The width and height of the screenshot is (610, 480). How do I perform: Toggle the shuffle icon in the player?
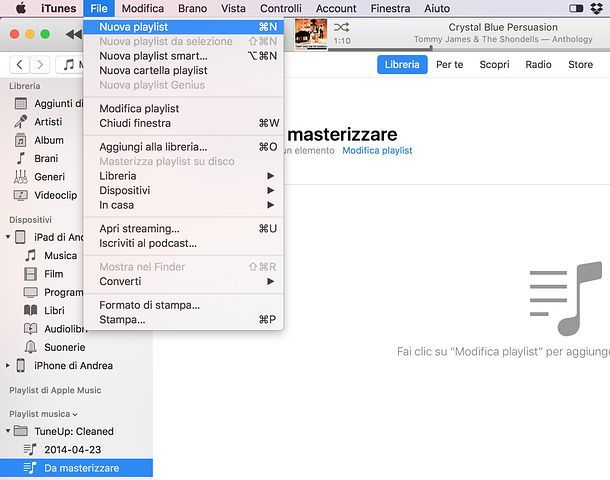tap(341, 27)
